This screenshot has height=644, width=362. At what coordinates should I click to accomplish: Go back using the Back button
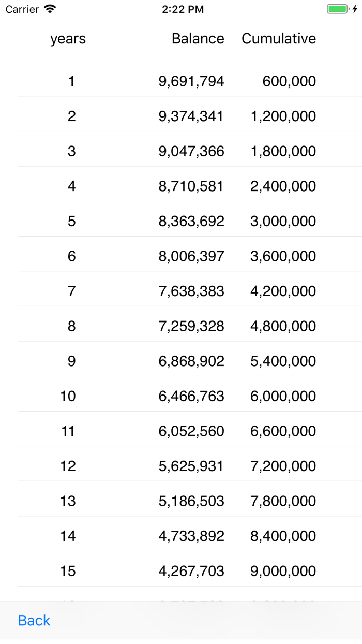tap(34, 620)
